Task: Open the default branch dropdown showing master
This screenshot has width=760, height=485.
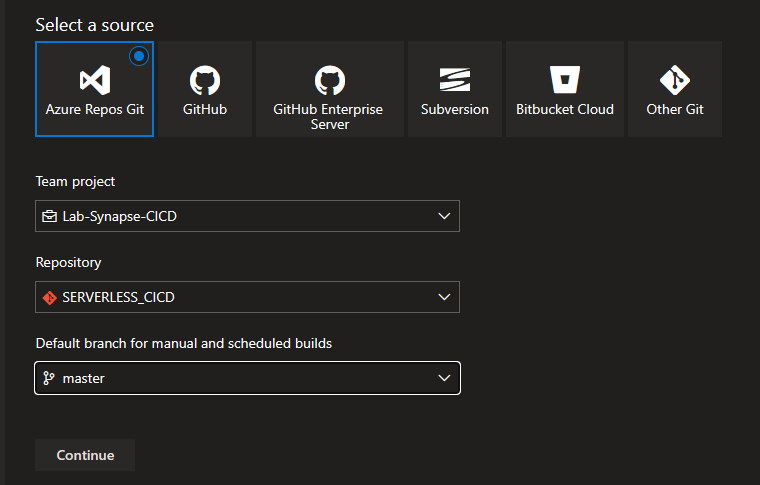Action: pyautogui.click(x=247, y=378)
